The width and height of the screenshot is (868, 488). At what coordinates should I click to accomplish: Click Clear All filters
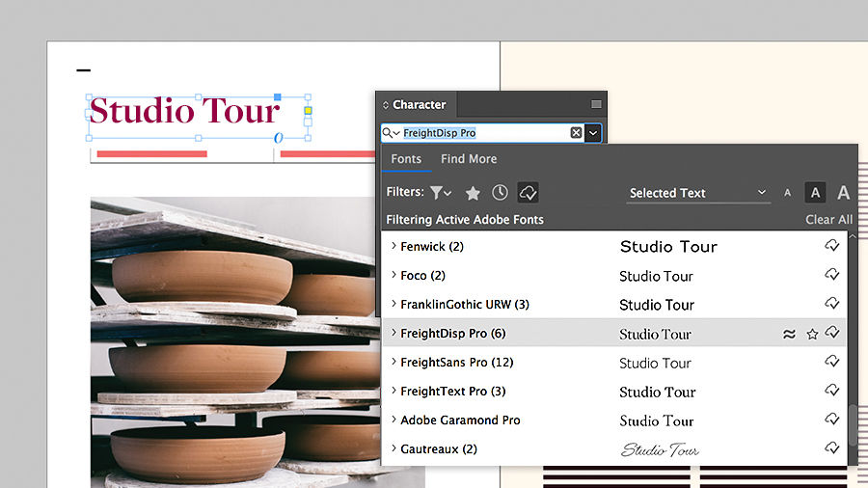(828, 220)
